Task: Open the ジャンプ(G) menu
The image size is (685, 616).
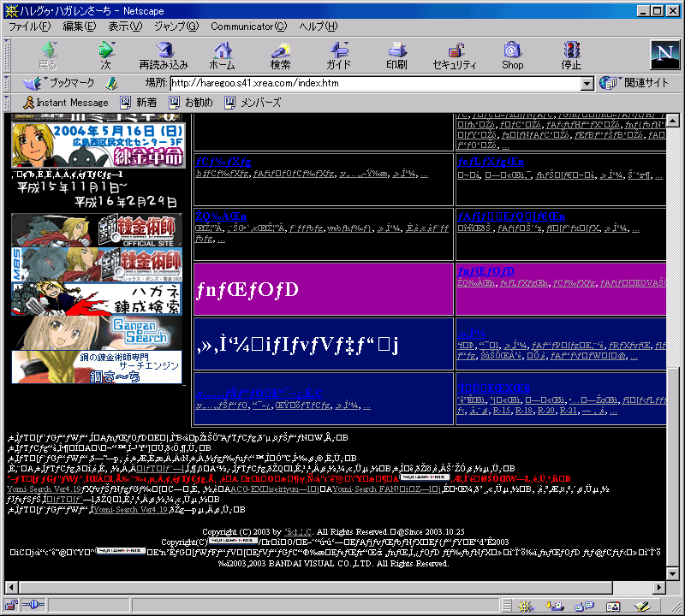Action: point(176,27)
